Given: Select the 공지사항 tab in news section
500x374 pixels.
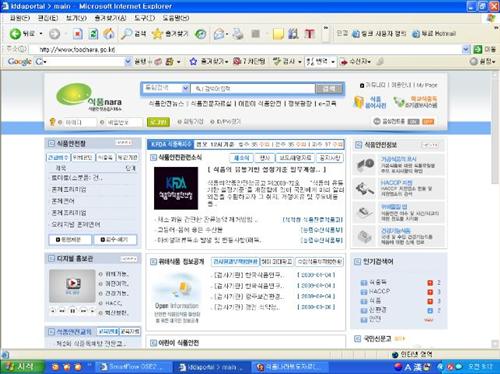Looking at the screenshot, I should (329, 158).
